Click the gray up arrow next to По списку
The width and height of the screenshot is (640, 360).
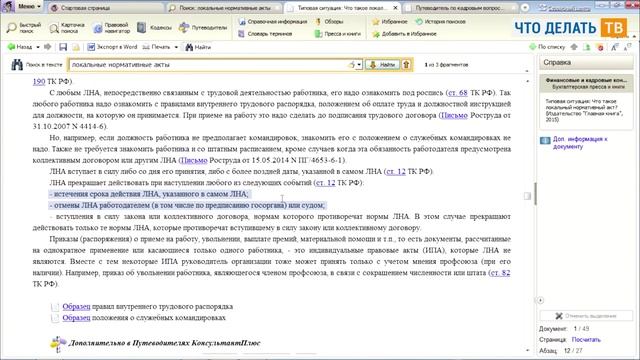[x=574, y=47]
